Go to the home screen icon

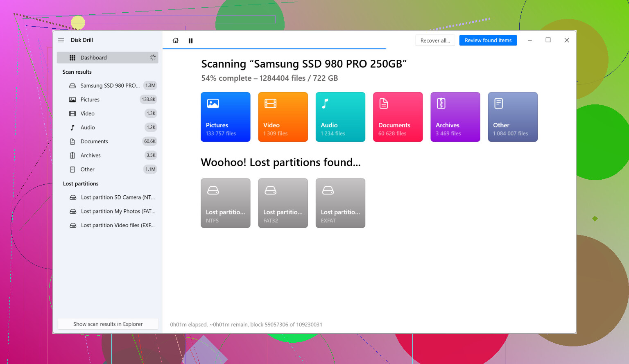coord(176,41)
